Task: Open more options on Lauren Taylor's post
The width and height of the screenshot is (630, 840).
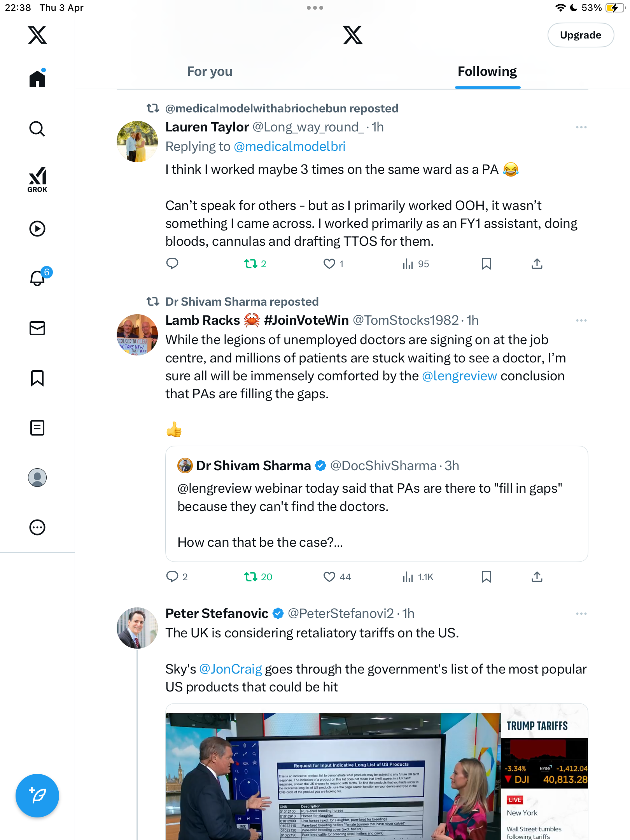Action: (x=581, y=127)
